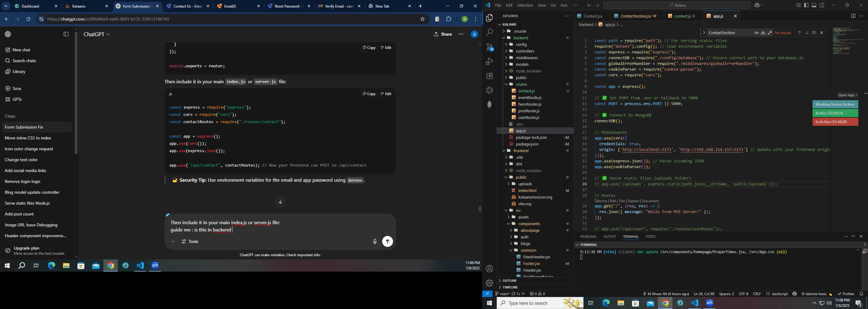Image resolution: width=868 pixels, height=309 pixels.
Task: Maximize the terminal panel with chevron up
Action: point(853,237)
